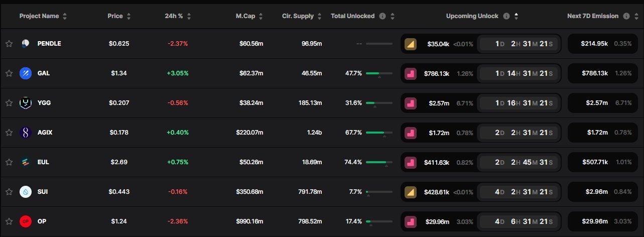Open the YGG project name link
This screenshot has width=644, height=237.
coord(44,103)
